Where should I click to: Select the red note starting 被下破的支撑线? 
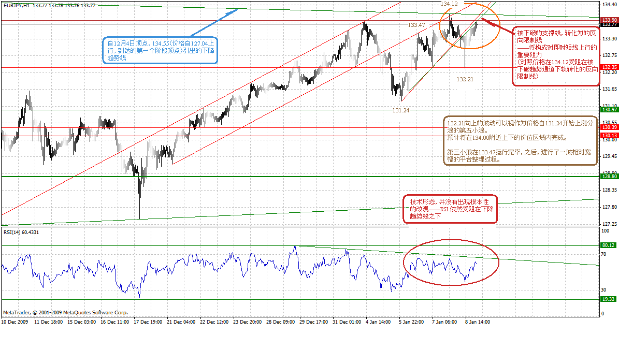(x=556, y=56)
